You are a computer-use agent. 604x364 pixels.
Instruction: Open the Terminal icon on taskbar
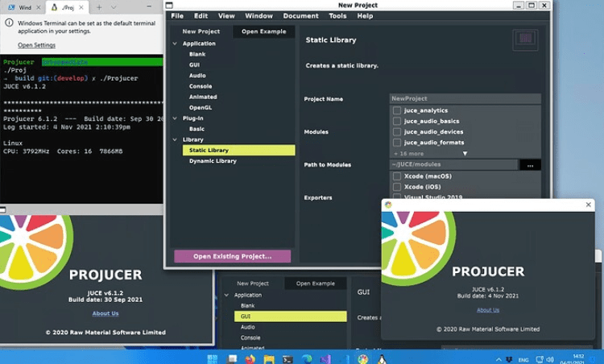coord(288,359)
